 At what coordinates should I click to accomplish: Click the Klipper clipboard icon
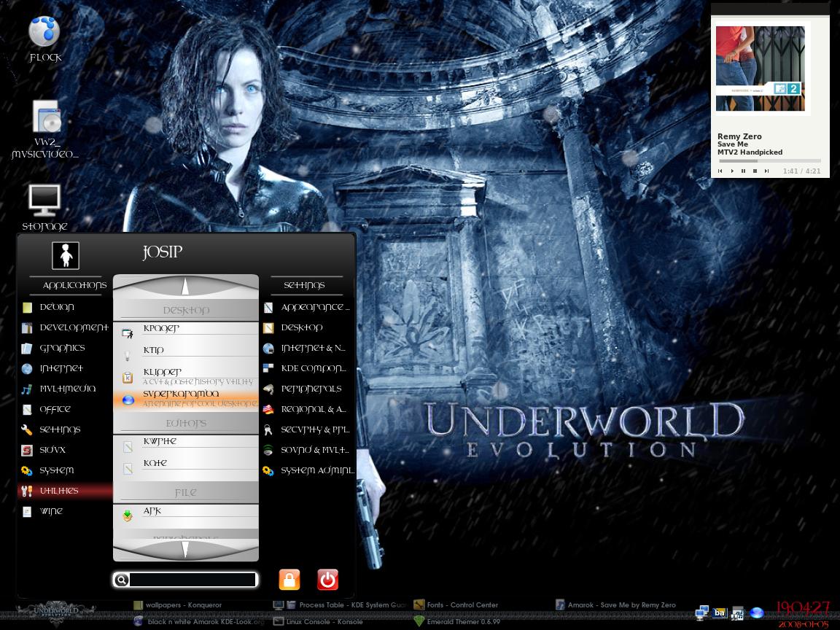coord(128,378)
